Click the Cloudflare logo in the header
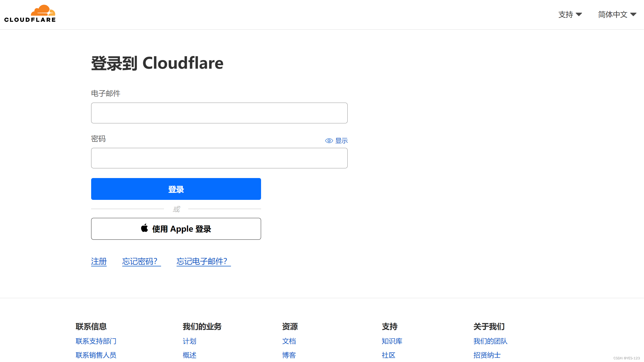The width and height of the screenshot is (644, 362). click(x=30, y=14)
